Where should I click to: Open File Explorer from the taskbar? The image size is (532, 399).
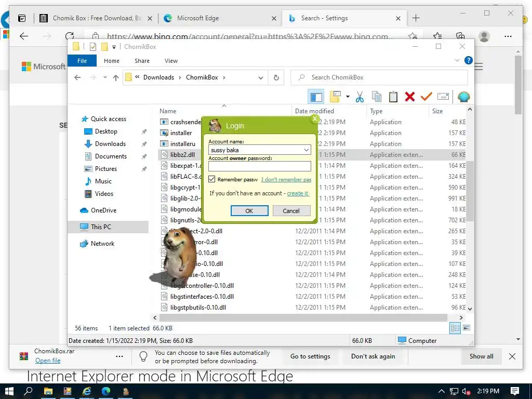pyautogui.click(x=48, y=391)
